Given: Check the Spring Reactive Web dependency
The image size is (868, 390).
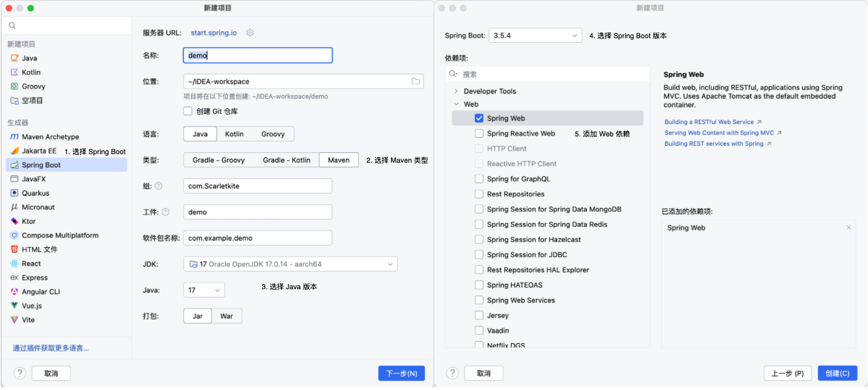Looking at the screenshot, I should 479,134.
